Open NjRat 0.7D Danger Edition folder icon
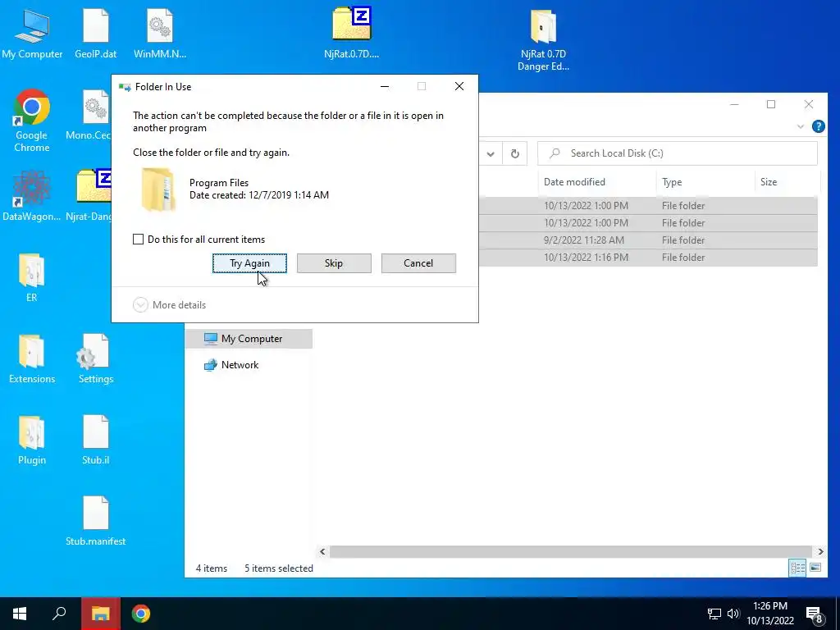 pos(543,40)
